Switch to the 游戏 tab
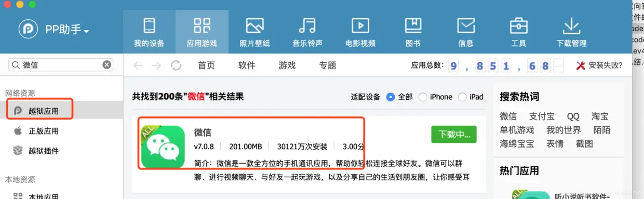This screenshot has width=644, height=199. 287,65
